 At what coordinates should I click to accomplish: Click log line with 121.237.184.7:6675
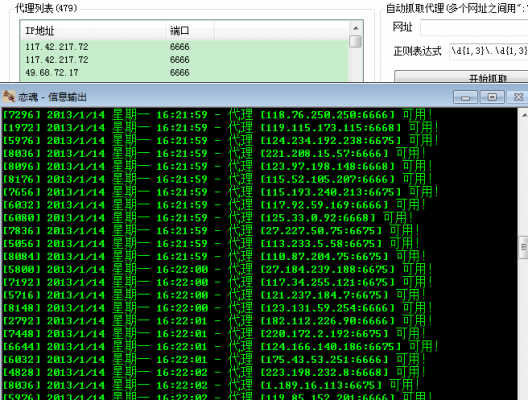214,295
